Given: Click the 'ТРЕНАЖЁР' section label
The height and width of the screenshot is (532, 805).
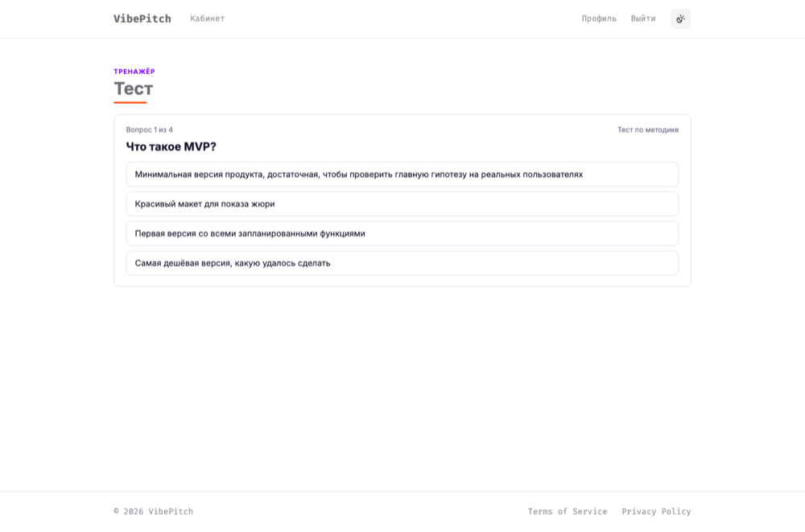Looking at the screenshot, I should 134,72.
